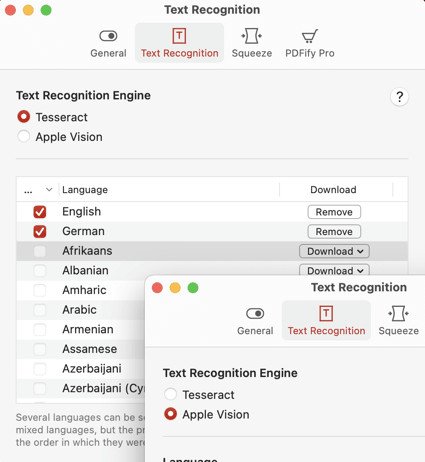Screen dimensions: 425x462
Task: Close the front Text Recognition window
Action: coord(157,288)
